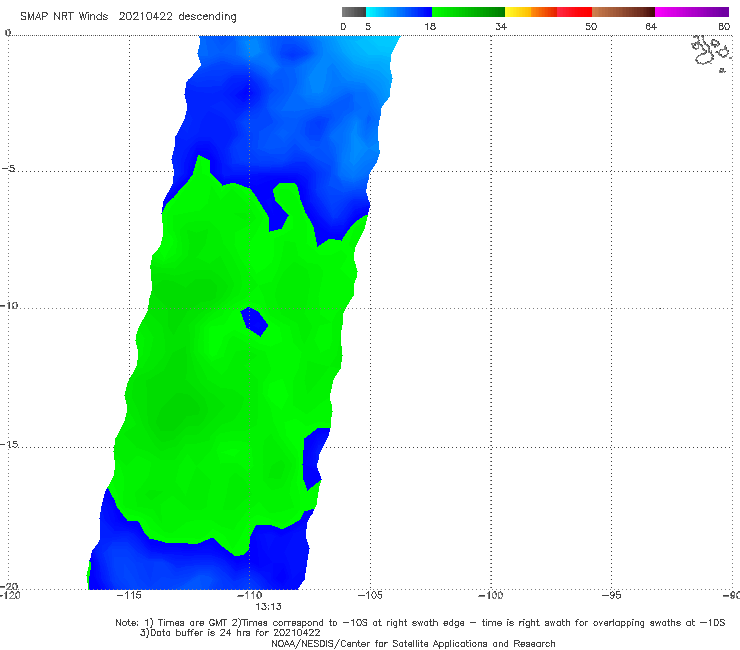Click the light cyan low-wind area atop the swath
This screenshot has height=650, width=740.
pyautogui.click(x=378, y=47)
